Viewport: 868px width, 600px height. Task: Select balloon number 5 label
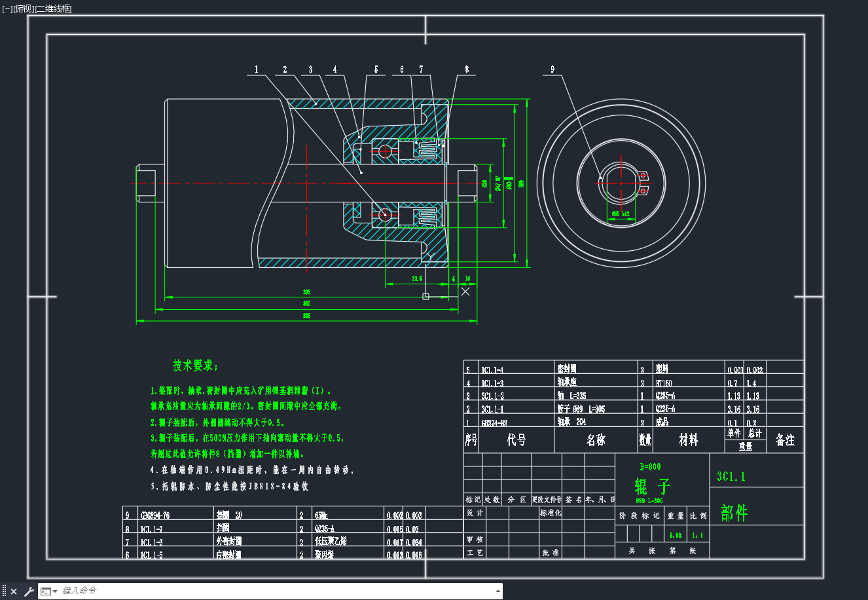click(x=376, y=69)
